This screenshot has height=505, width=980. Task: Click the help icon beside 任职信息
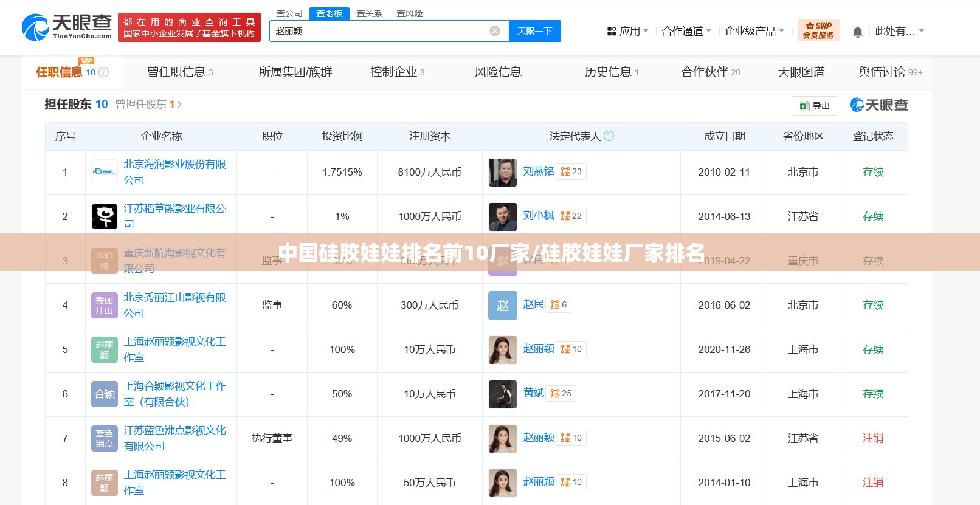pos(104,72)
